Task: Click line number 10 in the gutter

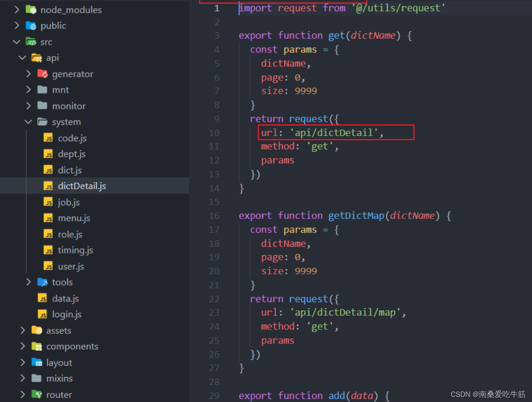Action: pos(214,133)
